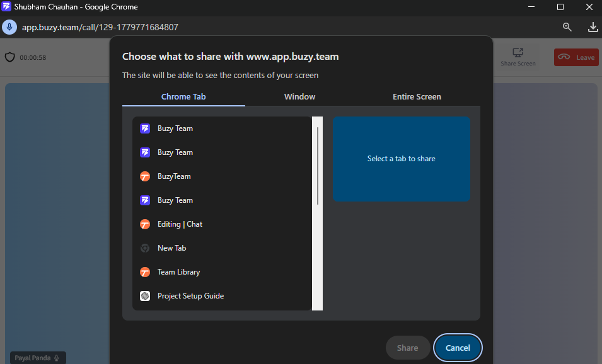Click the tab list scrollbar thumb

click(318, 166)
